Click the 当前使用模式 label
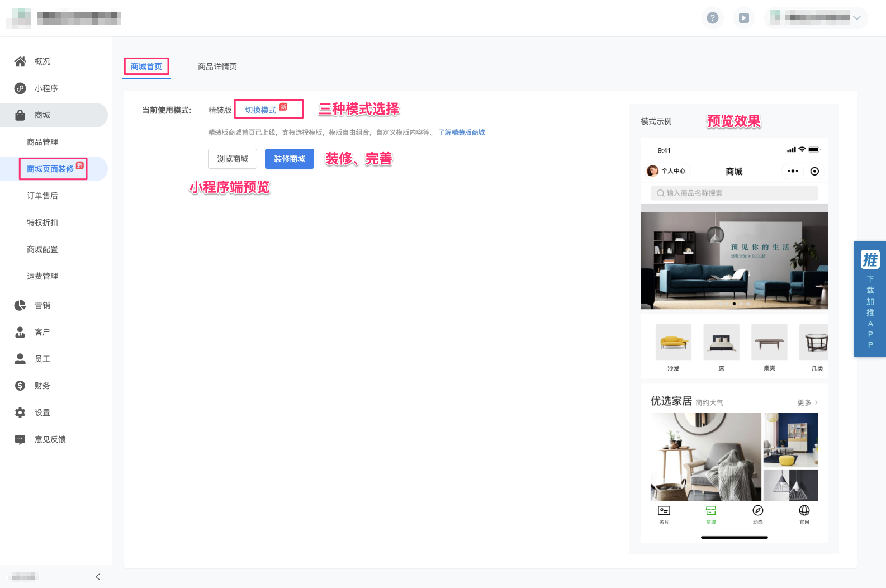Screen dimensions: 886x588 pos(167,110)
